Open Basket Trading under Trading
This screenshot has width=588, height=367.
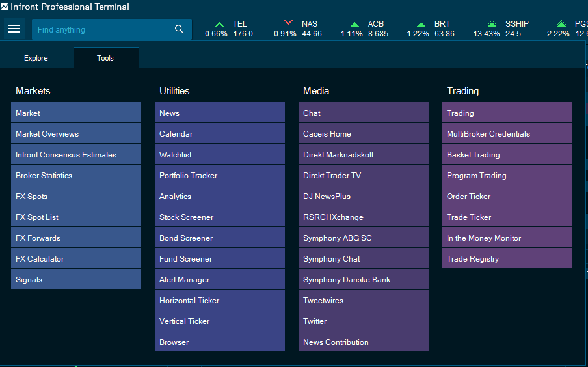(x=507, y=155)
